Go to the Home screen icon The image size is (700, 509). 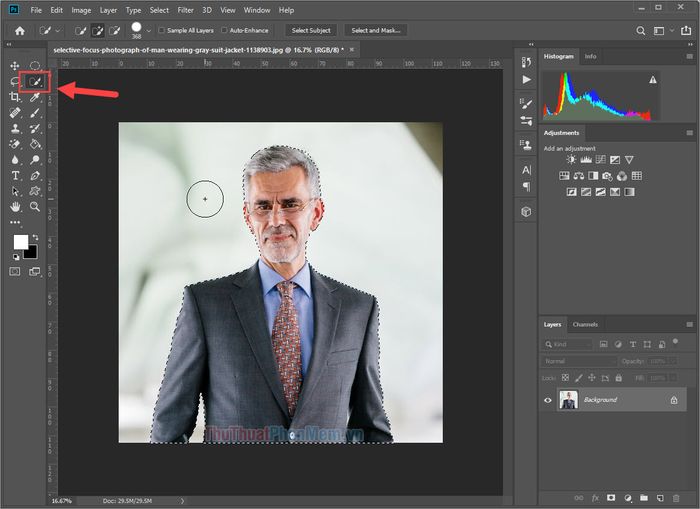pyautogui.click(x=20, y=31)
